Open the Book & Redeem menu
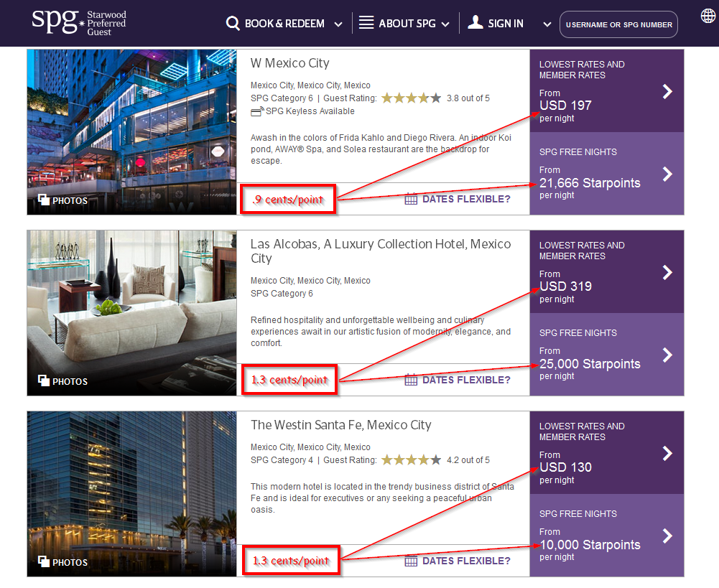 tap(284, 24)
